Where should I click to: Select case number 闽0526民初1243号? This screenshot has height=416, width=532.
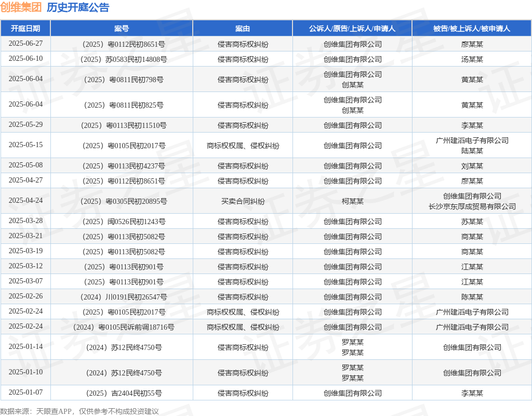[124, 222]
